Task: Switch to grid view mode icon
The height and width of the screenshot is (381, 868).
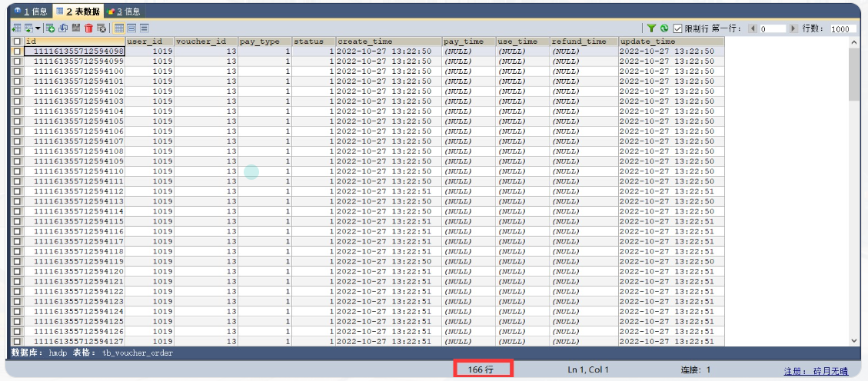Action: (x=119, y=28)
